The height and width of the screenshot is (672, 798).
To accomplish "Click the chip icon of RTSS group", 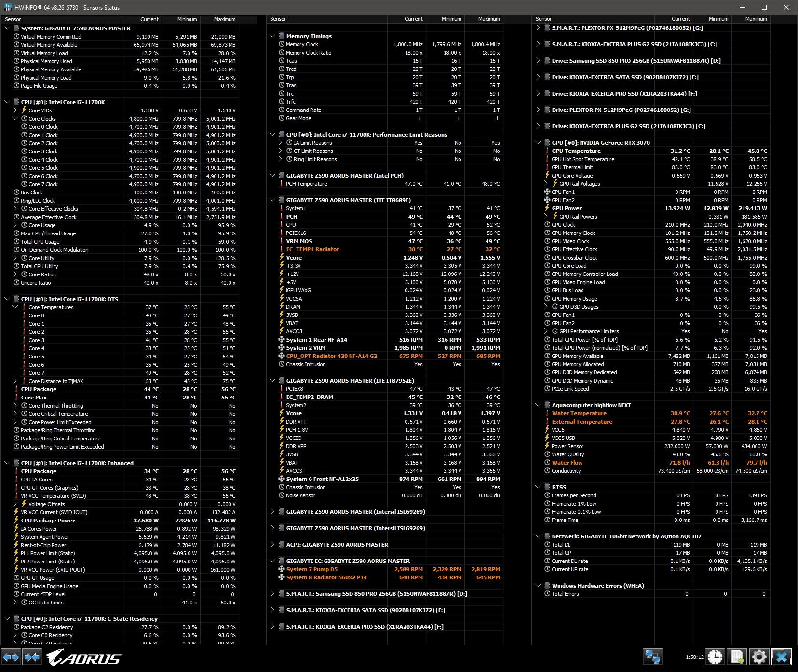I will point(548,487).
